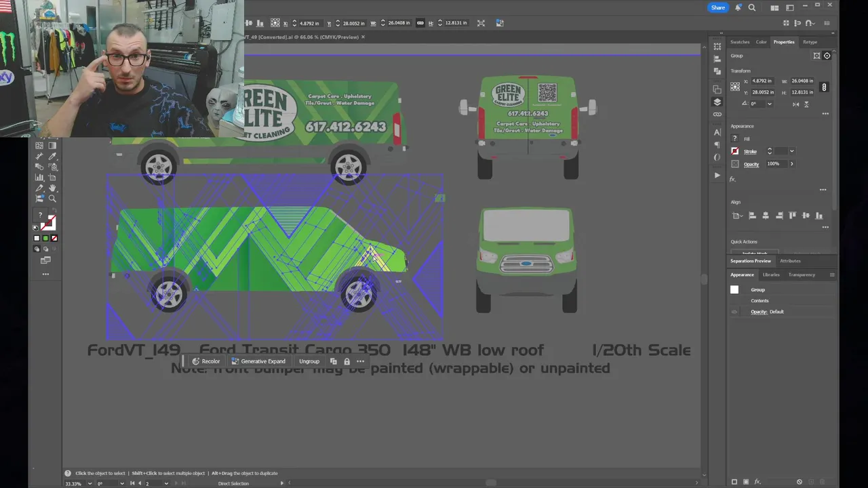
Task: Show more Transform options
Action: [825, 114]
